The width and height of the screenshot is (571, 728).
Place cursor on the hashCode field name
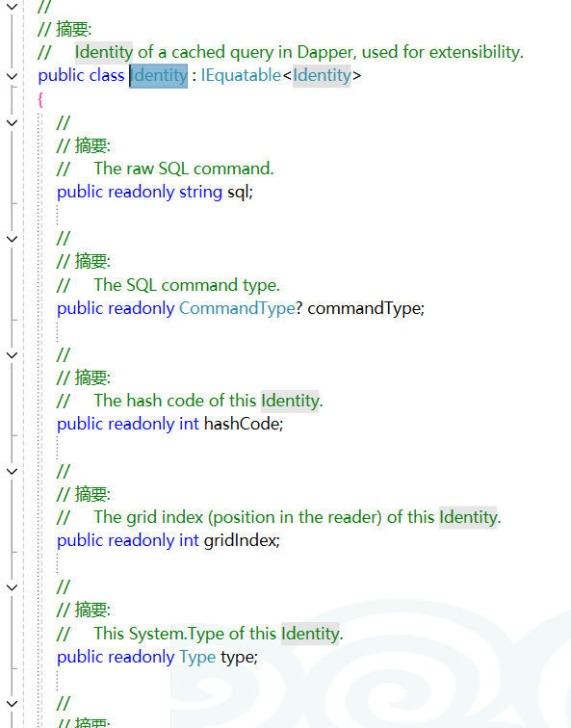point(242,425)
